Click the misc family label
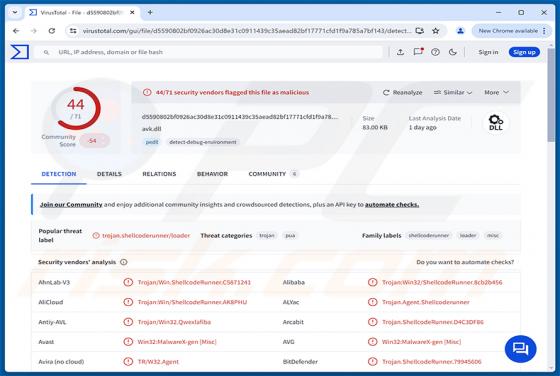Screen dimensions: 560x376 [x=493, y=236]
